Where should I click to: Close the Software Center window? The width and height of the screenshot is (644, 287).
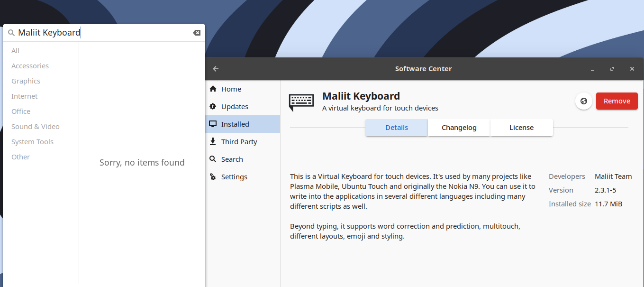click(x=632, y=69)
